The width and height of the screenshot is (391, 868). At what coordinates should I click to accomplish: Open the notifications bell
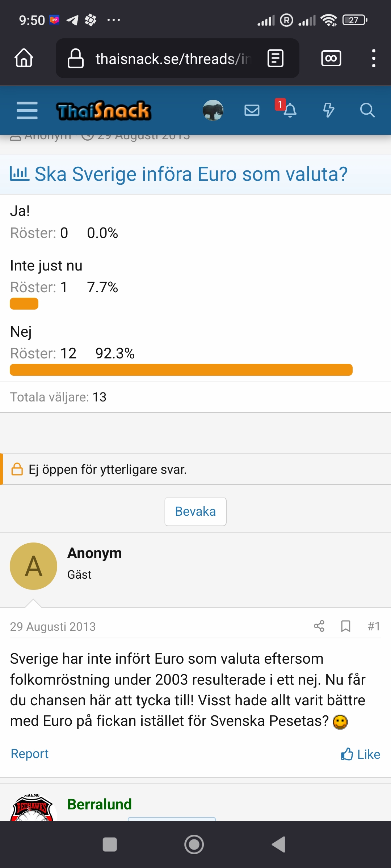click(290, 110)
